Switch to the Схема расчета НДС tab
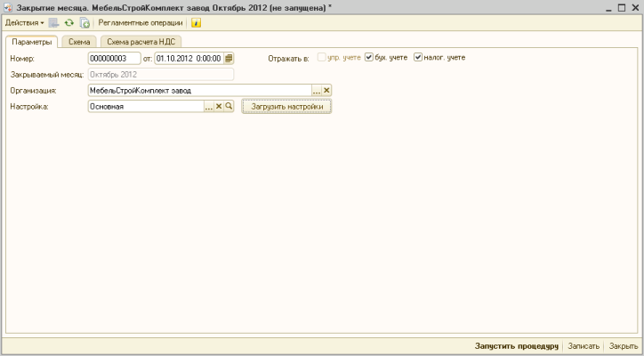Viewport: 644px width, 356px height. [141, 41]
